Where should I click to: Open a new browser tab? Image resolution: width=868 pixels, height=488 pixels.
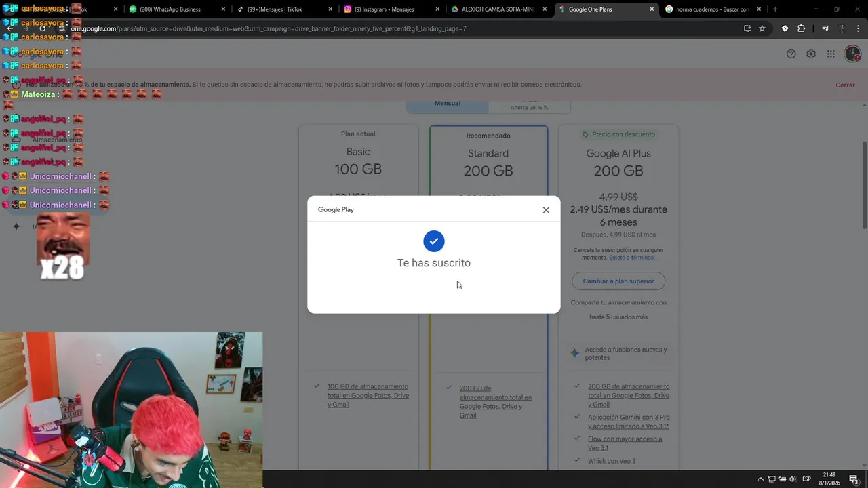(x=775, y=9)
